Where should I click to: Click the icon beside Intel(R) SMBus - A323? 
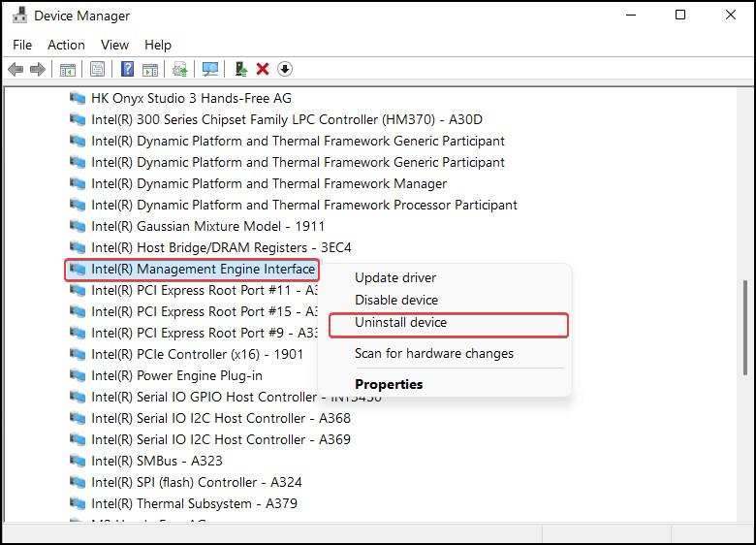coord(78,461)
